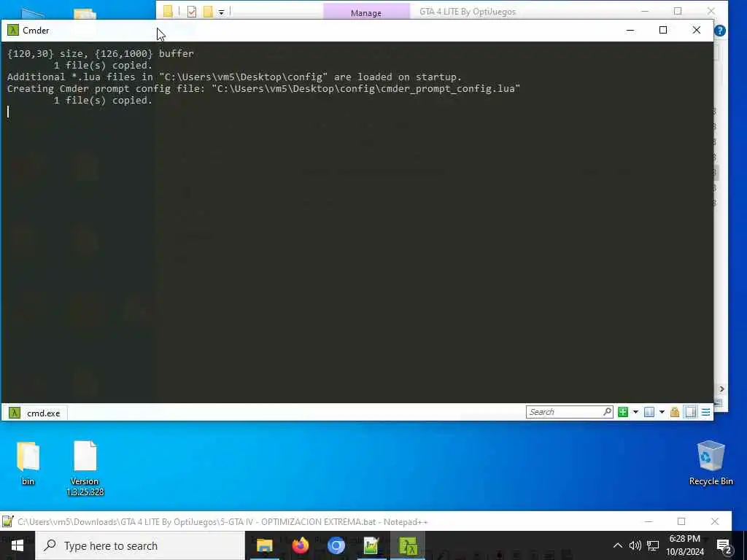Click Cmder lambda icon on taskbar
The image size is (747, 560).
[x=408, y=545]
